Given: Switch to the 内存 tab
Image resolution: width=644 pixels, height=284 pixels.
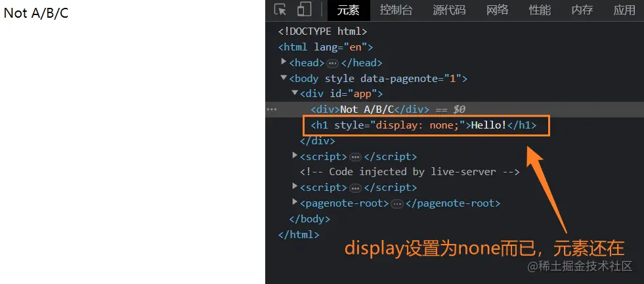Looking at the screenshot, I should [x=582, y=10].
